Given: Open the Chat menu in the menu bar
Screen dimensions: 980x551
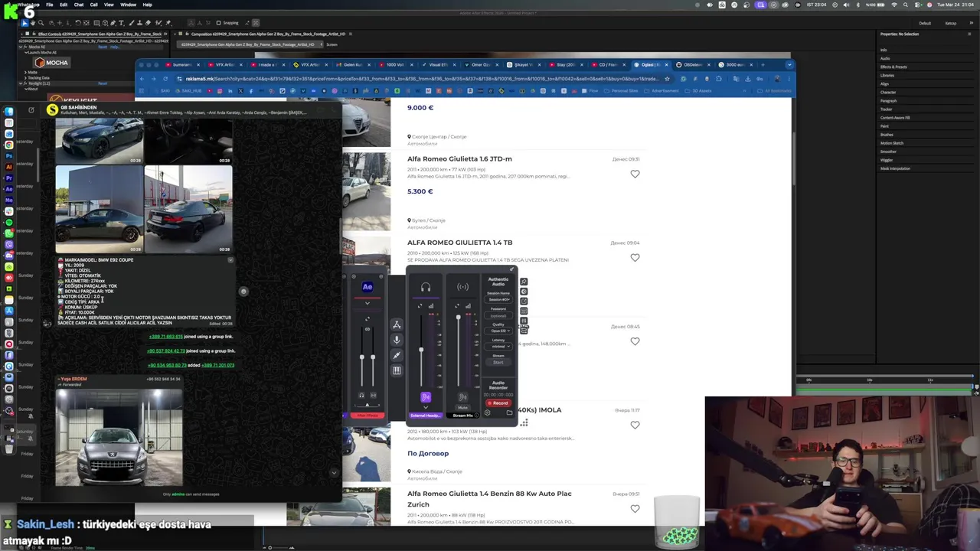Looking at the screenshot, I should click(78, 5).
